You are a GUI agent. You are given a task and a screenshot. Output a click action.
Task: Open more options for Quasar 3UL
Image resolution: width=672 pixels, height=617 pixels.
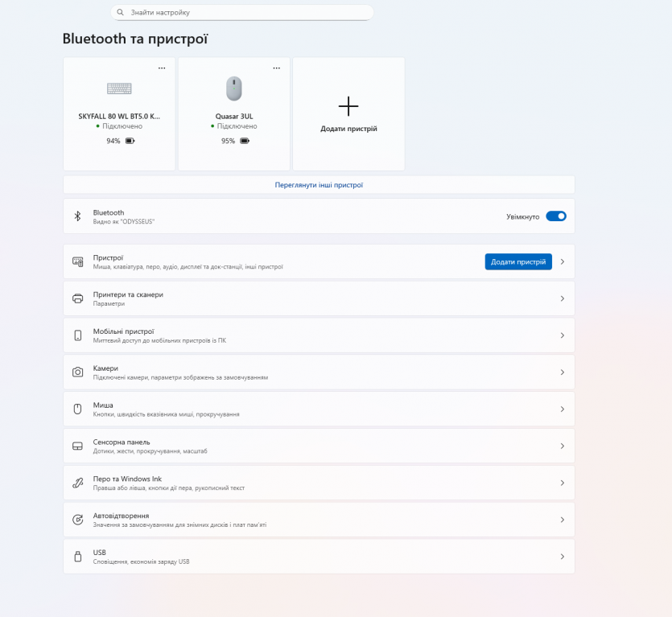tap(277, 68)
